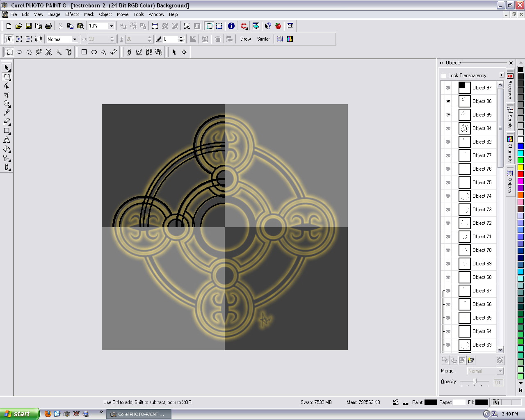Toggle visibility eye of Object 82

448,142
